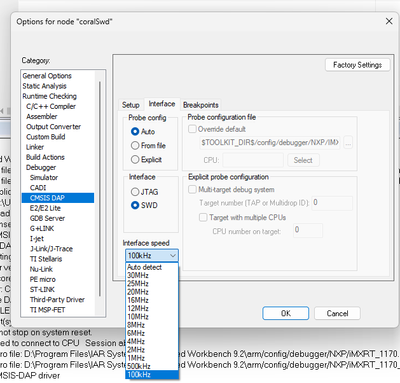Choose 500kHz speed option
This screenshot has width=400, height=383.
(152, 366)
